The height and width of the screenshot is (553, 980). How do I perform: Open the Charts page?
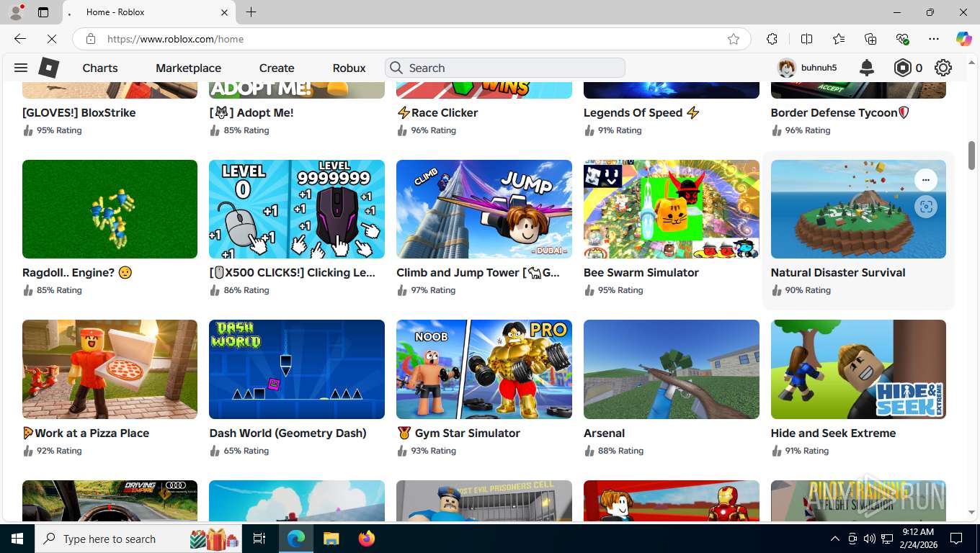click(100, 68)
